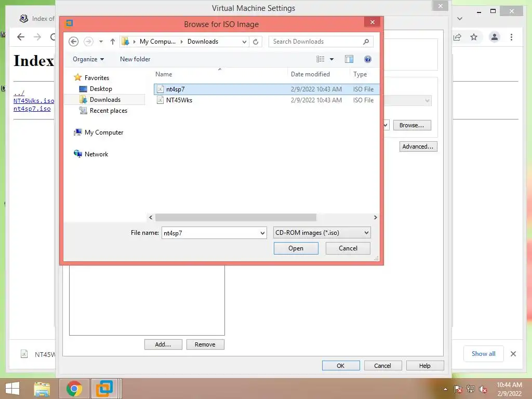Open File Explorer from taskbar
Image resolution: width=532 pixels, height=399 pixels.
pyautogui.click(x=42, y=389)
